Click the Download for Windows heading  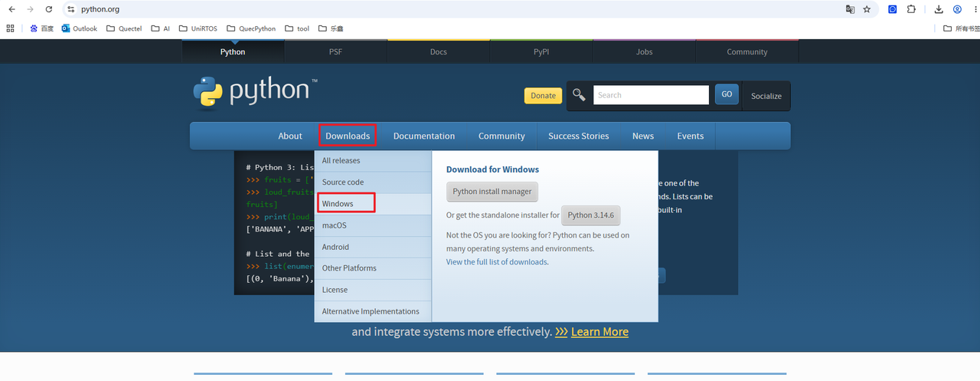(x=492, y=169)
